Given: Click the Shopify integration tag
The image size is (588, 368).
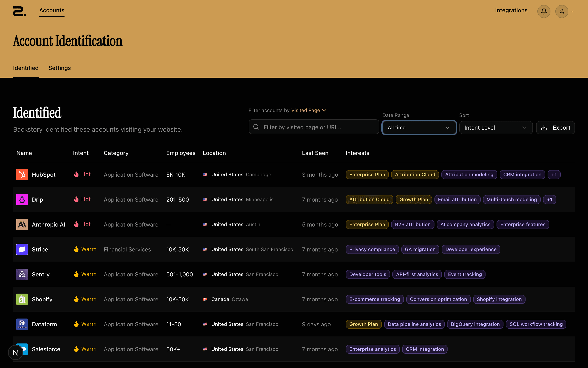Looking at the screenshot, I should tap(499, 299).
